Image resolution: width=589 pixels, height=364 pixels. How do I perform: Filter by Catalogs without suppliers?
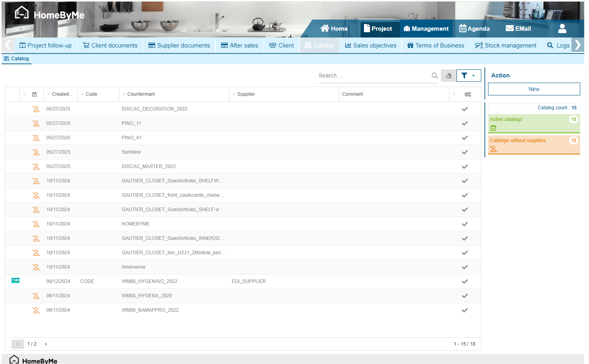tap(534, 144)
